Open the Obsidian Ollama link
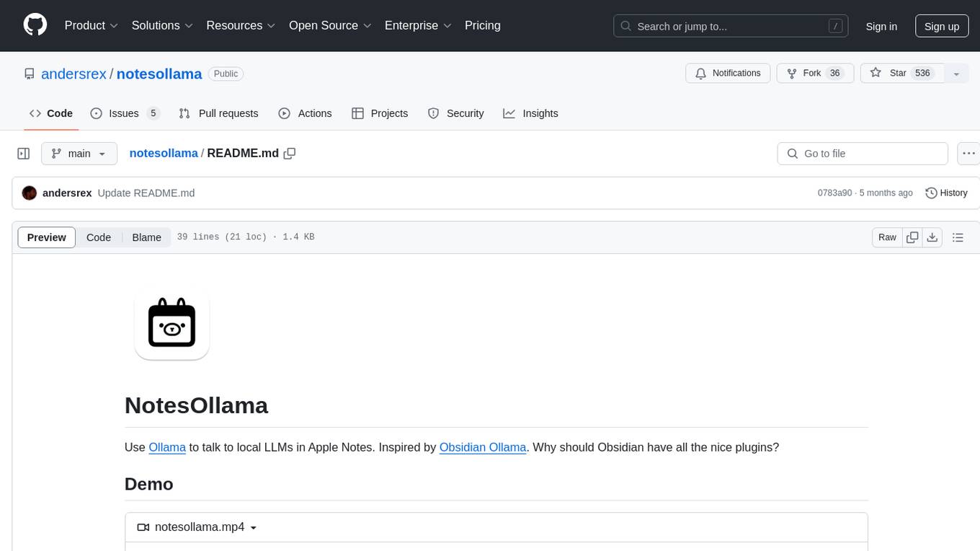 tap(483, 447)
